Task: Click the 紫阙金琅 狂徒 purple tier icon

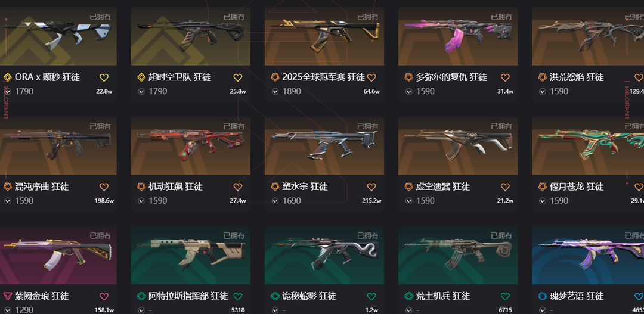Action: coord(7,296)
